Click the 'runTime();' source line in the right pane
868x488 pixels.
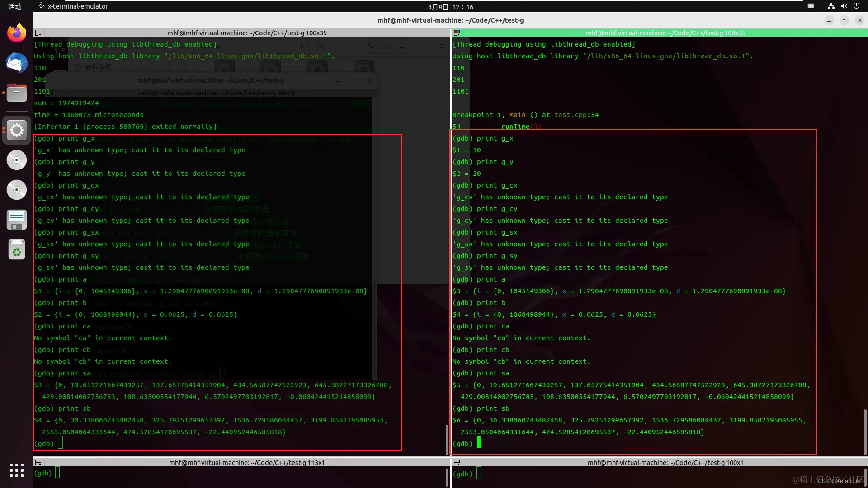click(521, 127)
